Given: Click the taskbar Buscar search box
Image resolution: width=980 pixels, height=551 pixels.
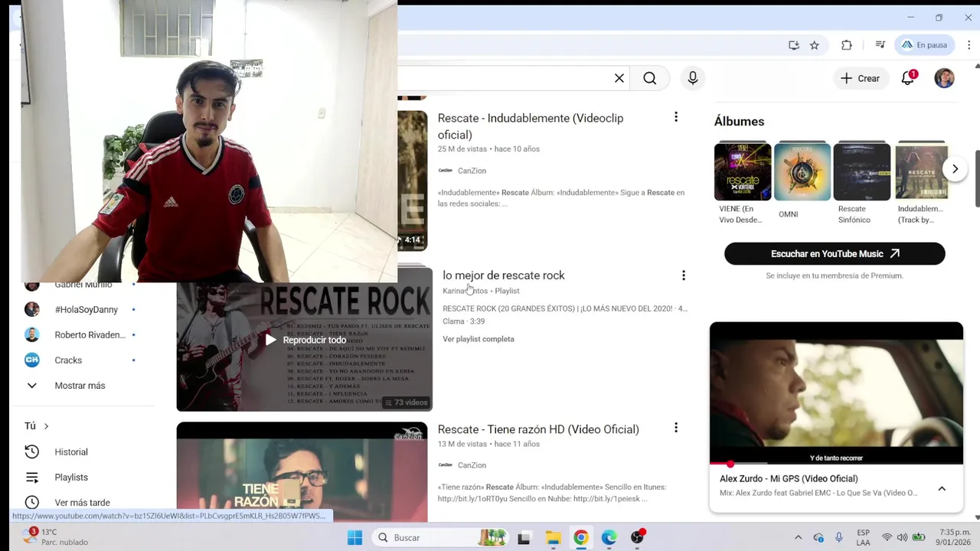Looking at the screenshot, I should click(440, 537).
